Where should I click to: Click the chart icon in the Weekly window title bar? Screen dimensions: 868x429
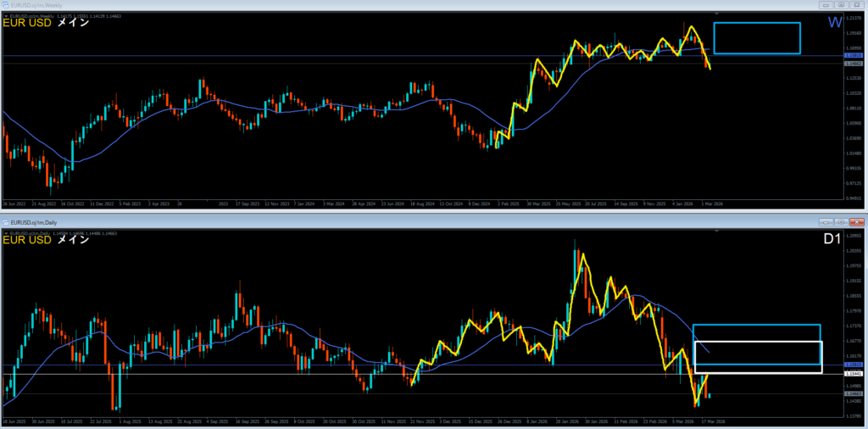(x=5, y=4)
